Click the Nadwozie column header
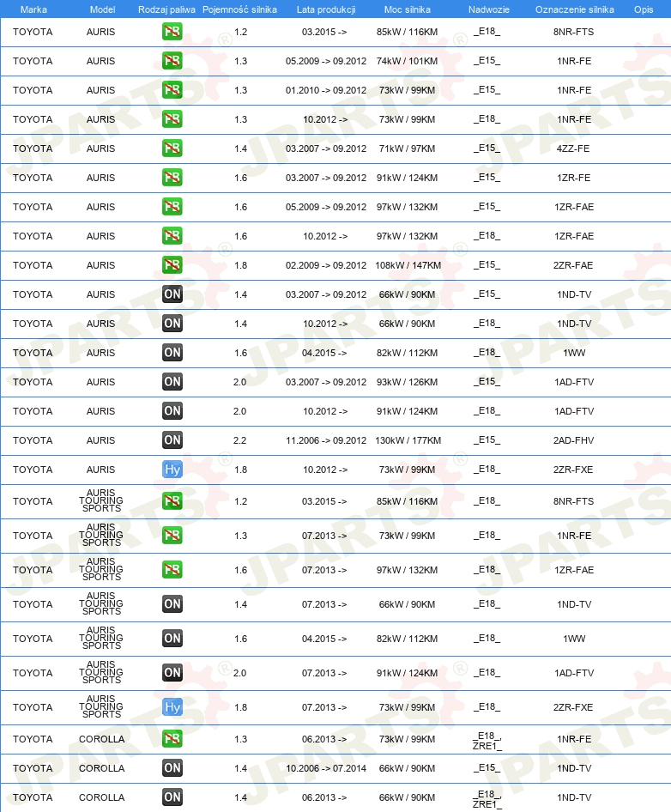671x812 pixels. coord(489,9)
